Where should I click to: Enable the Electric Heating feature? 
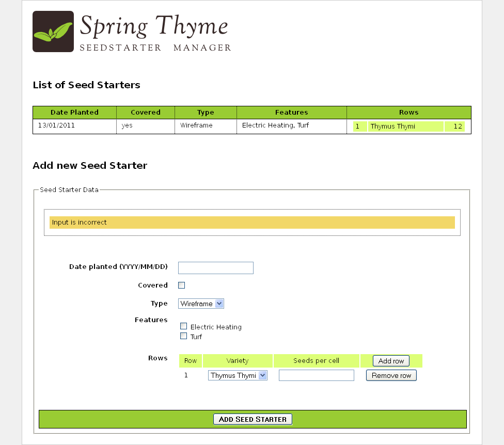184,326
